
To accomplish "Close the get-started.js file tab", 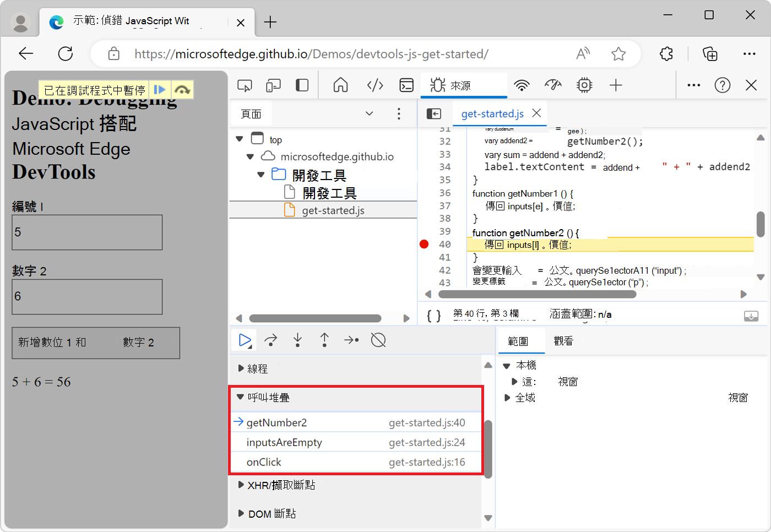I will coord(536,113).
